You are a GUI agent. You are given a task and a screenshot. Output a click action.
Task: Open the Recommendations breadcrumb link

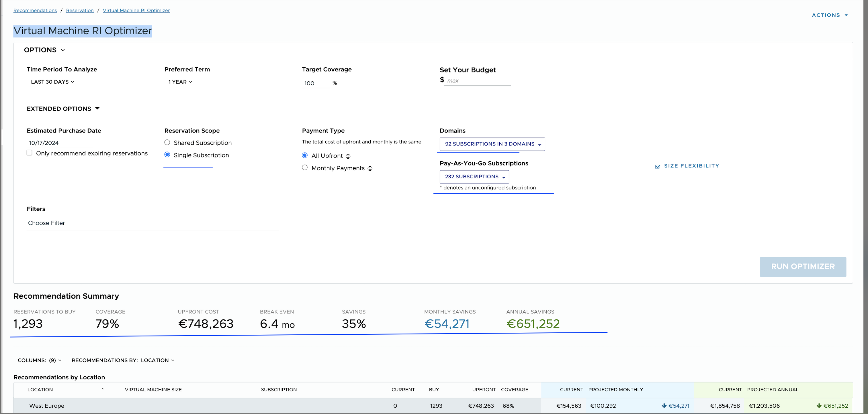35,10
